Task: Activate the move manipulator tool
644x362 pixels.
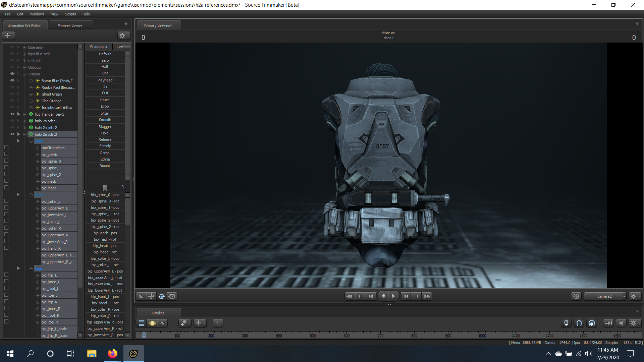Action: (x=151, y=296)
